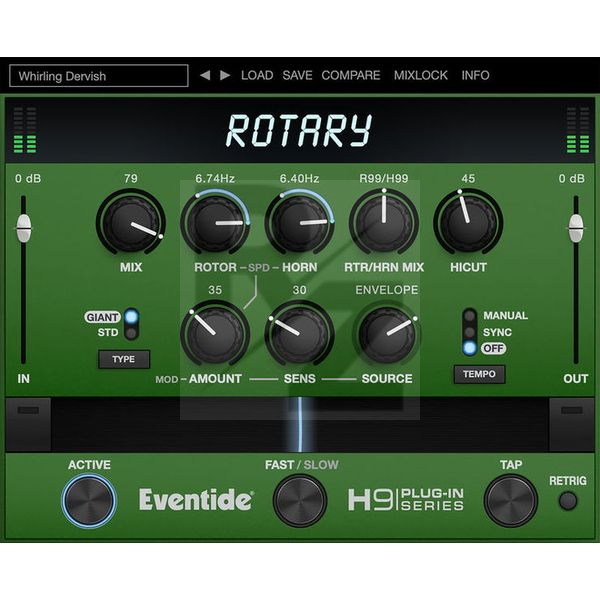
Task: Click the TAP footswitch
Action: point(511,501)
